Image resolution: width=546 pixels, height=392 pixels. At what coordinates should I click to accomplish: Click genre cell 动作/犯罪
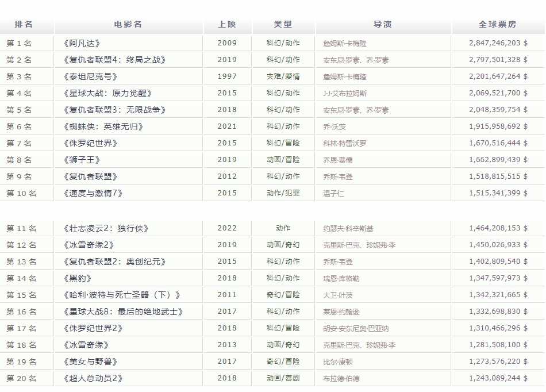tap(283, 193)
